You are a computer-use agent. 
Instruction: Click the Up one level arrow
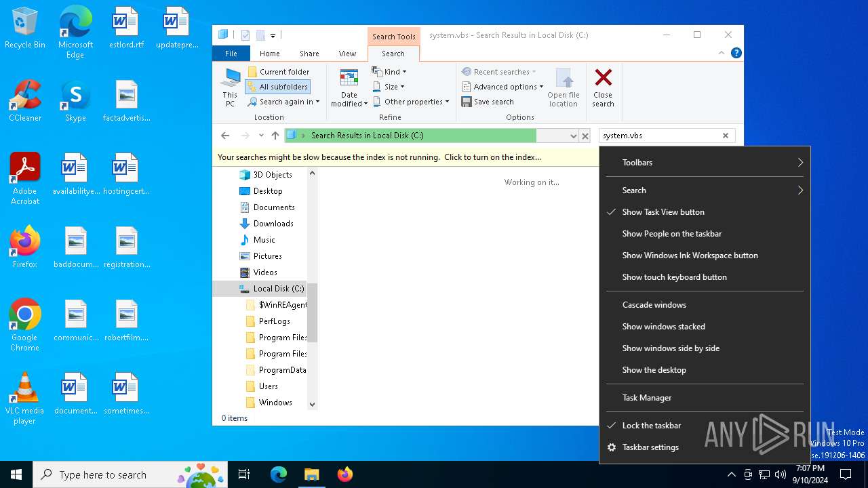275,136
